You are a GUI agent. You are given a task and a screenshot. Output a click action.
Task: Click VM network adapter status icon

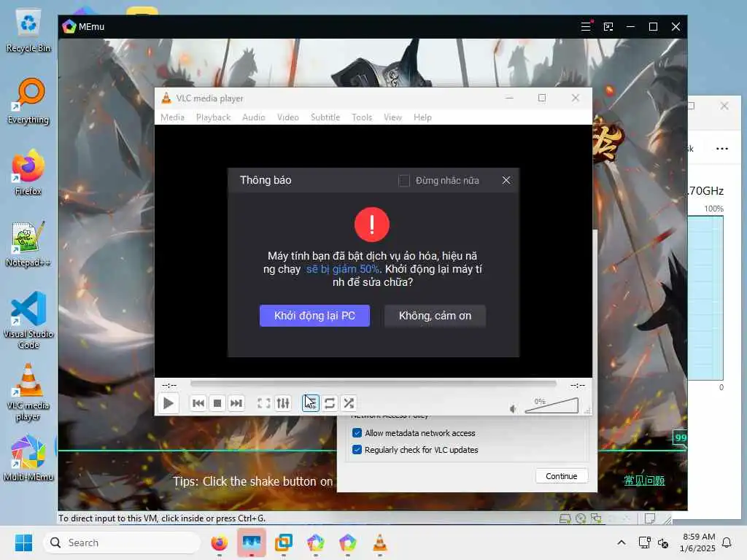(x=596, y=518)
